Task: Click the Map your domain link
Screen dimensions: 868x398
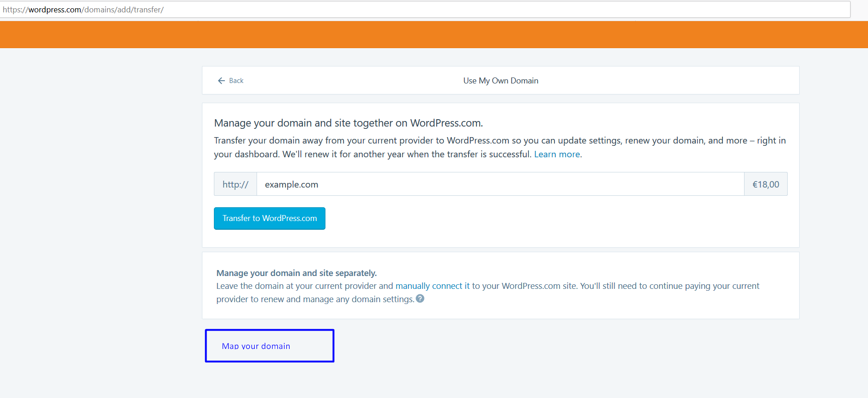Action: coord(256,346)
